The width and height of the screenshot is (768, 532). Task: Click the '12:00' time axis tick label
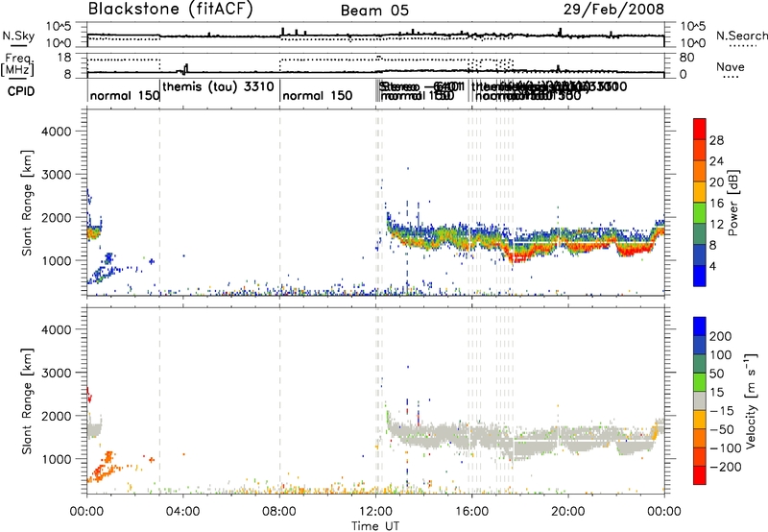point(375,512)
